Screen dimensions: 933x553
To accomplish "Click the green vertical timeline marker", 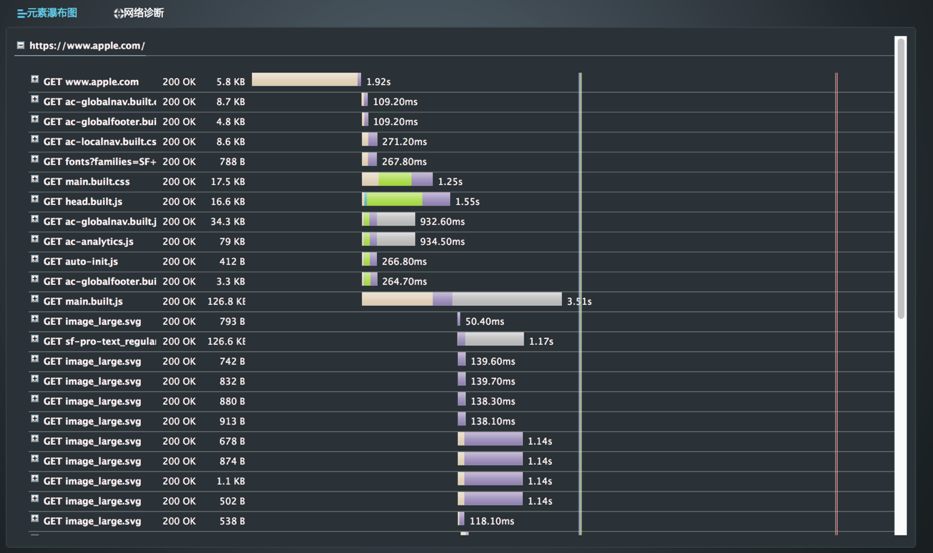I will coord(580,304).
